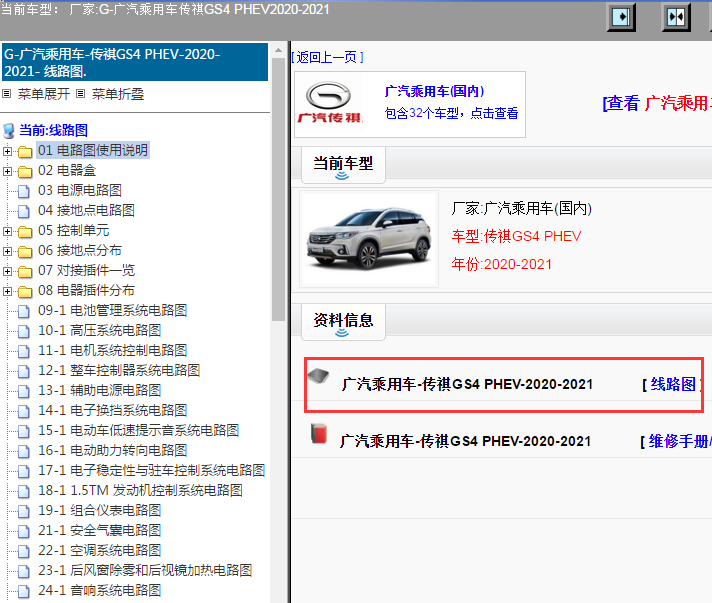Open the 线路图 link for GS4 PHEV
712x603 pixels.
pos(673,384)
